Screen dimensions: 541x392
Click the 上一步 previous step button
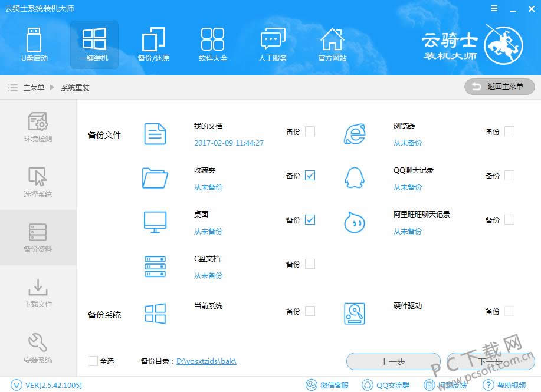[x=393, y=362]
